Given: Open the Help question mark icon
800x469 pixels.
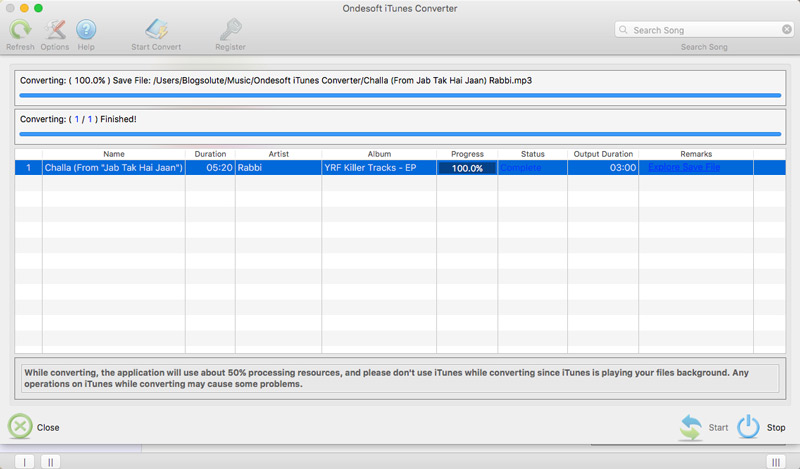Looking at the screenshot, I should pos(86,30).
